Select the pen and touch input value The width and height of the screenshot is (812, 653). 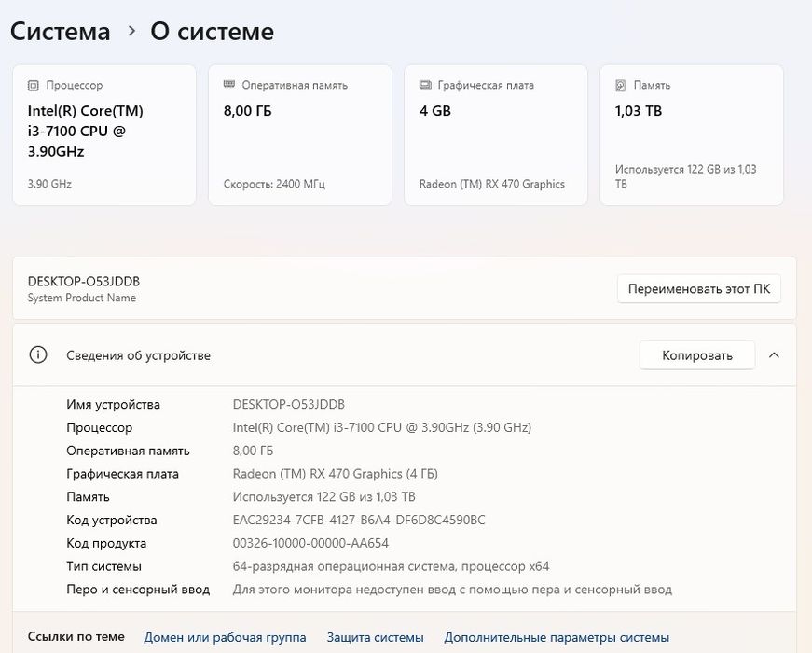coord(452,590)
